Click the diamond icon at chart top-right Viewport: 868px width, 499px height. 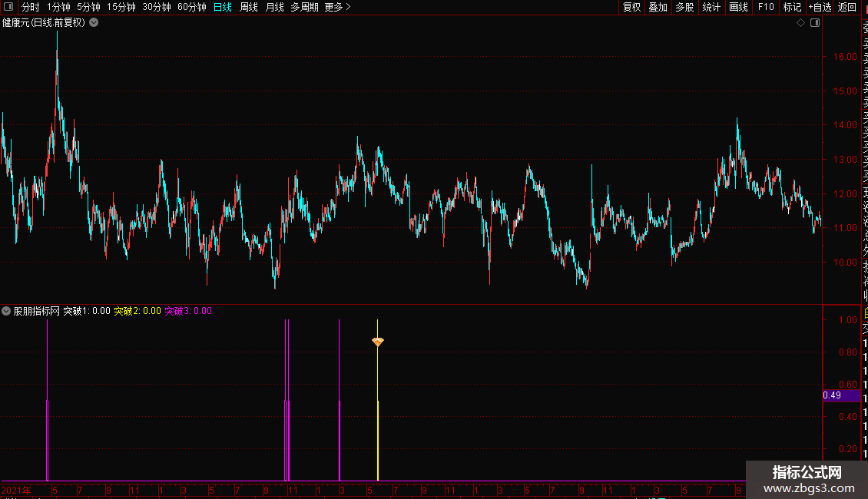click(800, 23)
